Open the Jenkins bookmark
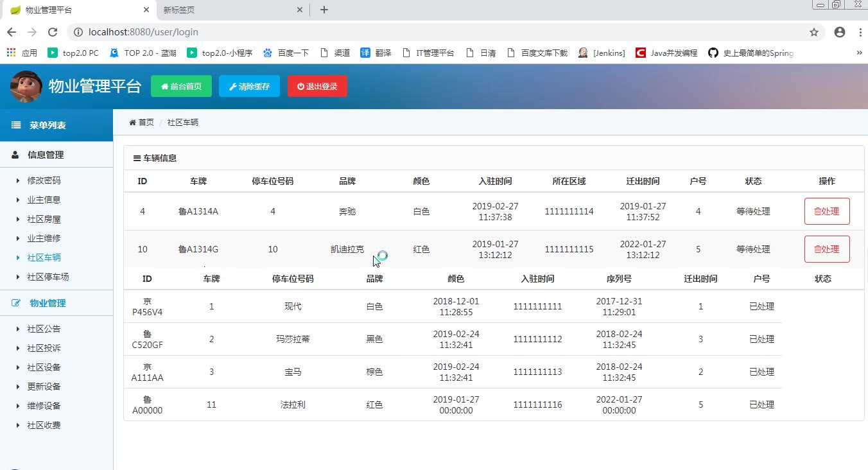 (x=602, y=53)
